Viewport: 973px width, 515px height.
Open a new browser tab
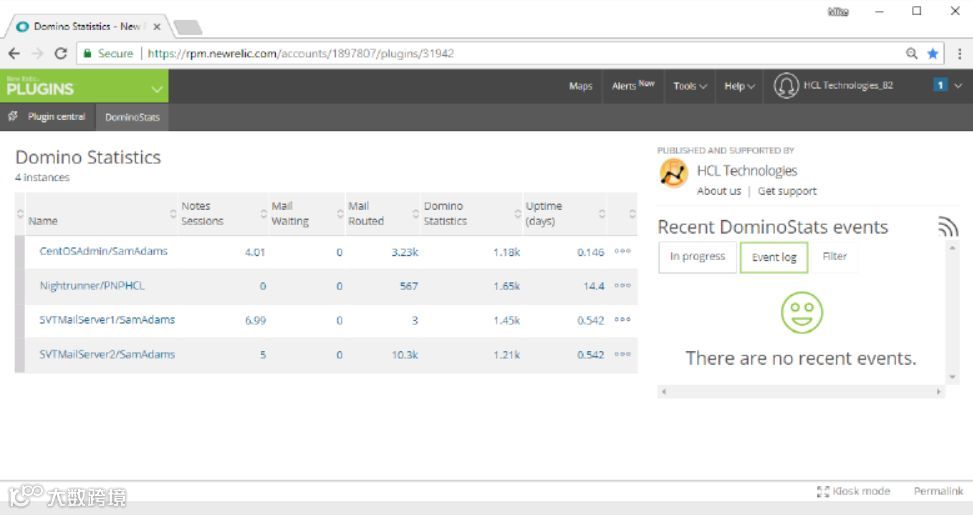pyautogui.click(x=187, y=27)
